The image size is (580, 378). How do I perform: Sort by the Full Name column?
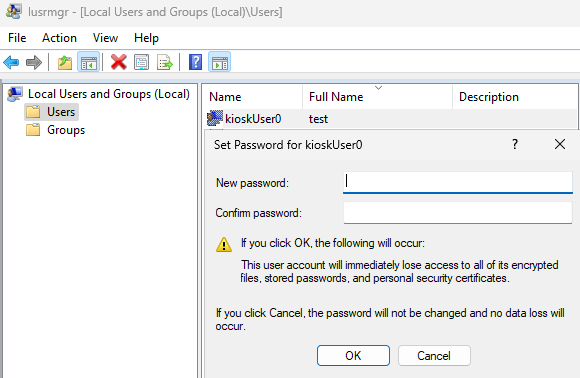click(x=377, y=97)
